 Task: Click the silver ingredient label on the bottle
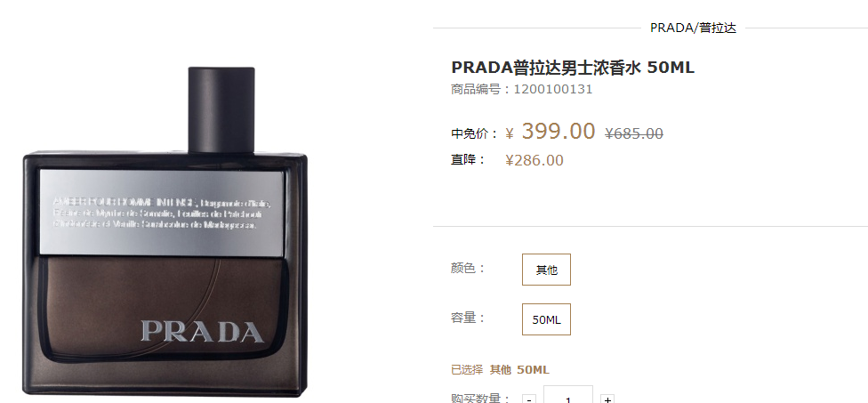162,212
